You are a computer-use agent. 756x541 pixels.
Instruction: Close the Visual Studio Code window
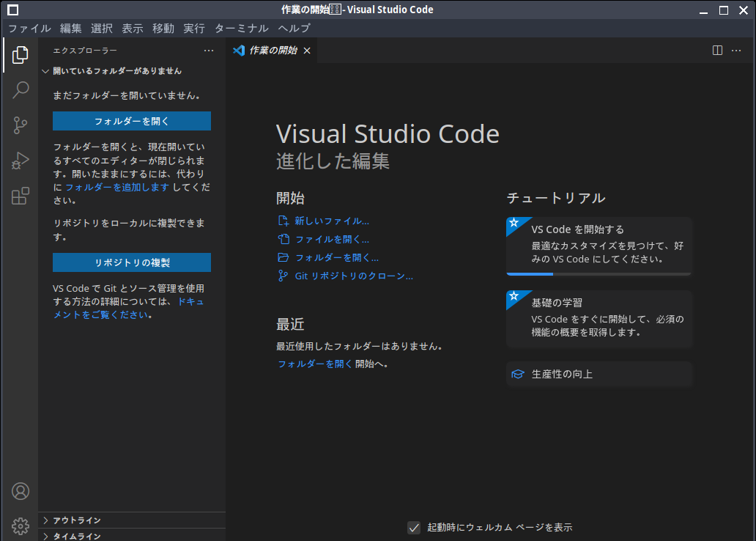744,10
